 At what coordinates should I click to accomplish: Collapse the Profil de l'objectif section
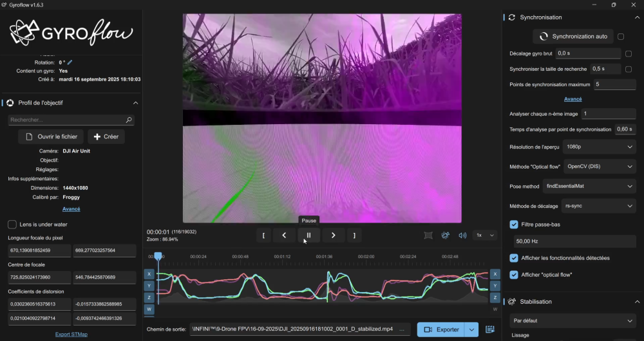pos(135,103)
